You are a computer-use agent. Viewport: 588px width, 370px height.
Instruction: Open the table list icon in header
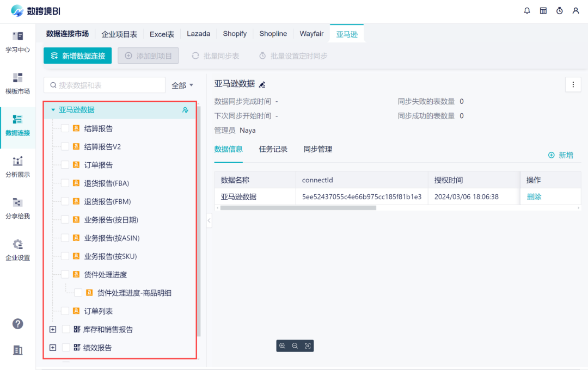543,11
